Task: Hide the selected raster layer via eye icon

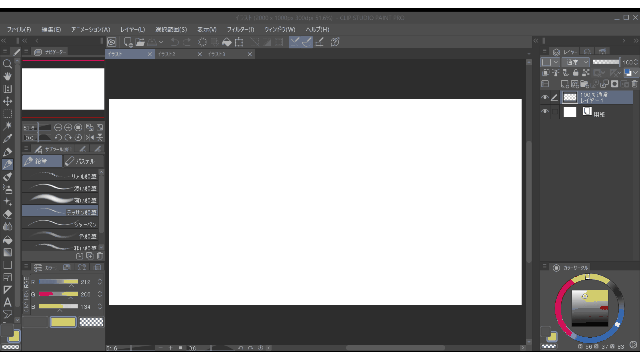Action: (x=545, y=98)
